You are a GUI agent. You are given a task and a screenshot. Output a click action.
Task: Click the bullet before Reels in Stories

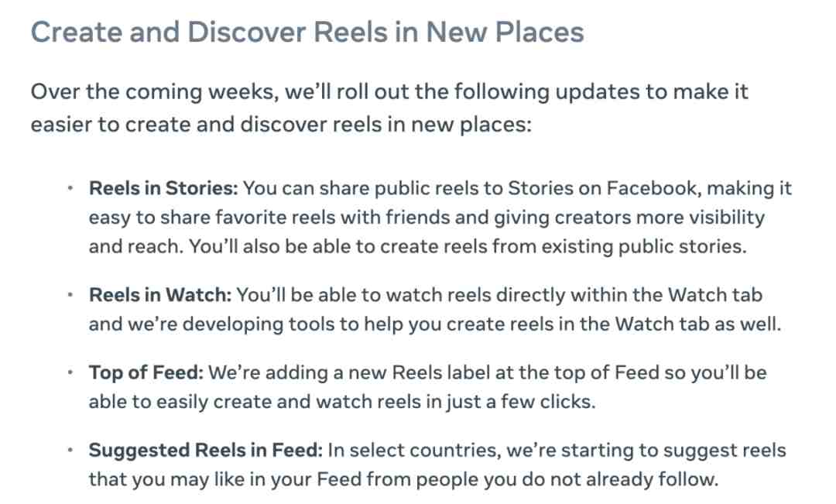point(70,187)
